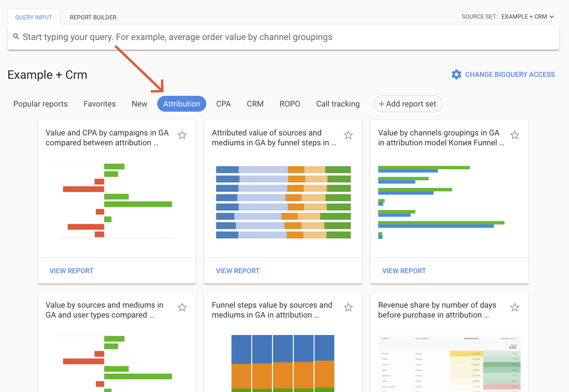Click title Attributed value of sources and mediums

[x=274, y=138]
